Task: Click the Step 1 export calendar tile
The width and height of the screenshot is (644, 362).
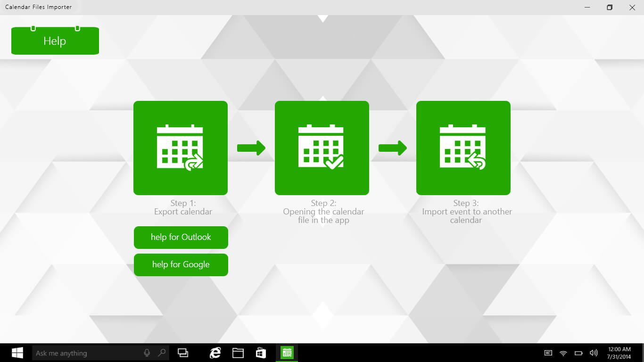Action: 181,148
